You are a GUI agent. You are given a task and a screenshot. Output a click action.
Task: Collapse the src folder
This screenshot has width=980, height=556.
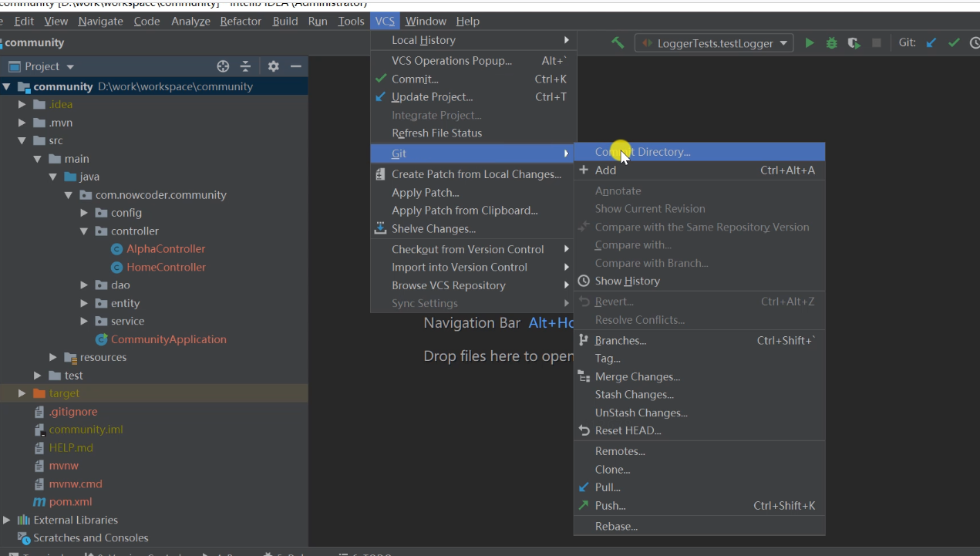pos(22,140)
